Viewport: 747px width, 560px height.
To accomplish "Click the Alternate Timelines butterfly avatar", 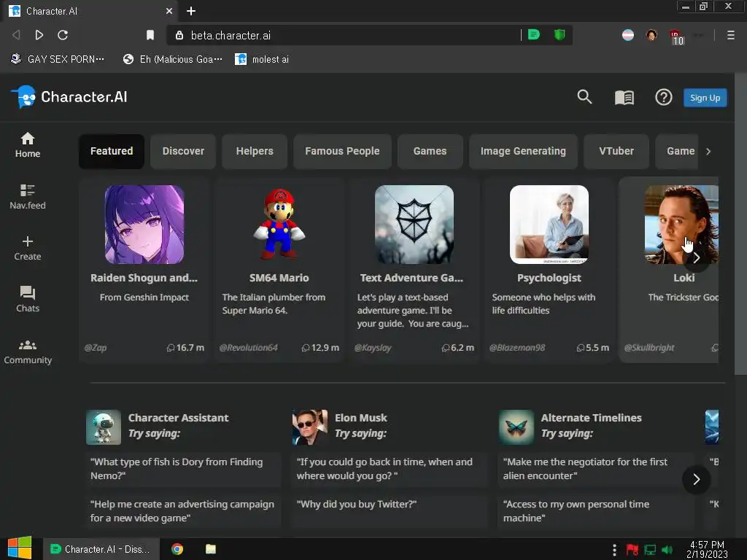I will pos(516,427).
